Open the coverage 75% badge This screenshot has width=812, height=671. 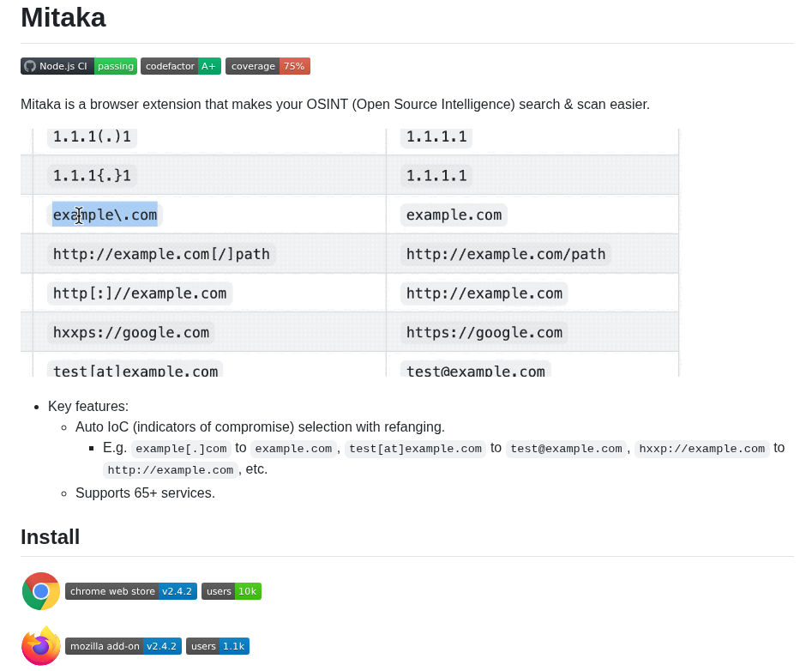(x=268, y=66)
